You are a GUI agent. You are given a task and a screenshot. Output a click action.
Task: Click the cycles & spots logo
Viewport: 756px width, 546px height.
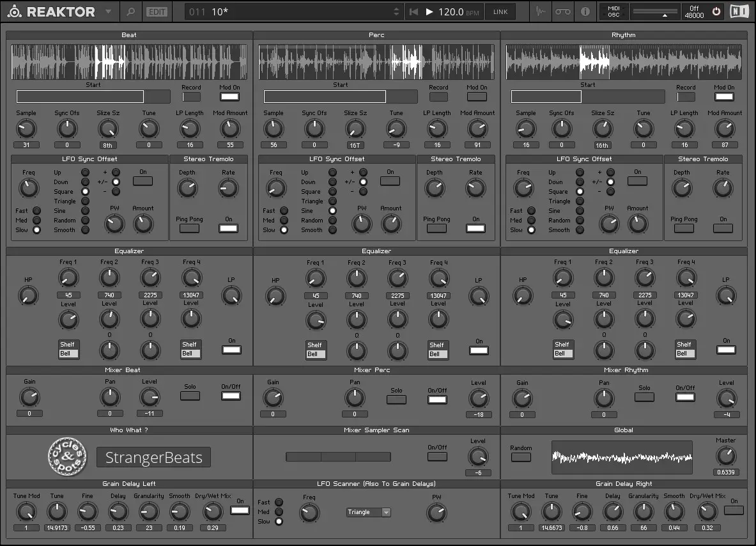coord(68,456)
